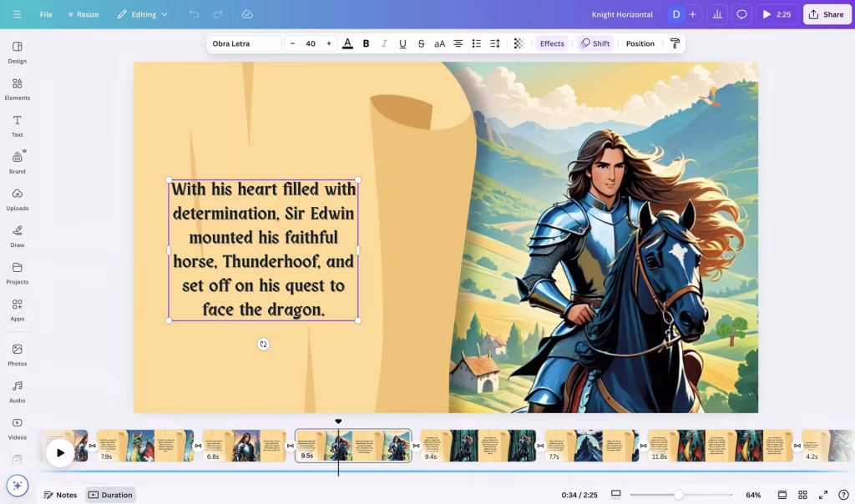This screenshot has height=504, width=855.
Task: Click the rotate handle below text box
Action: pyautogui.click(x=263, y=345)
